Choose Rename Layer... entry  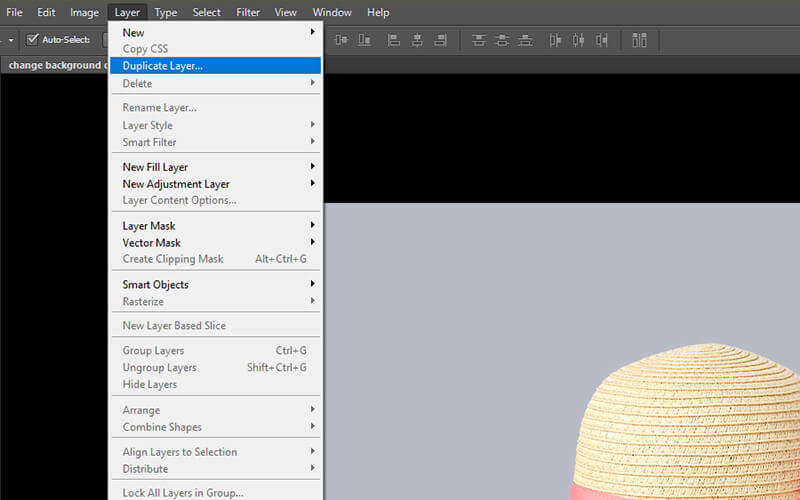point(215,108)
